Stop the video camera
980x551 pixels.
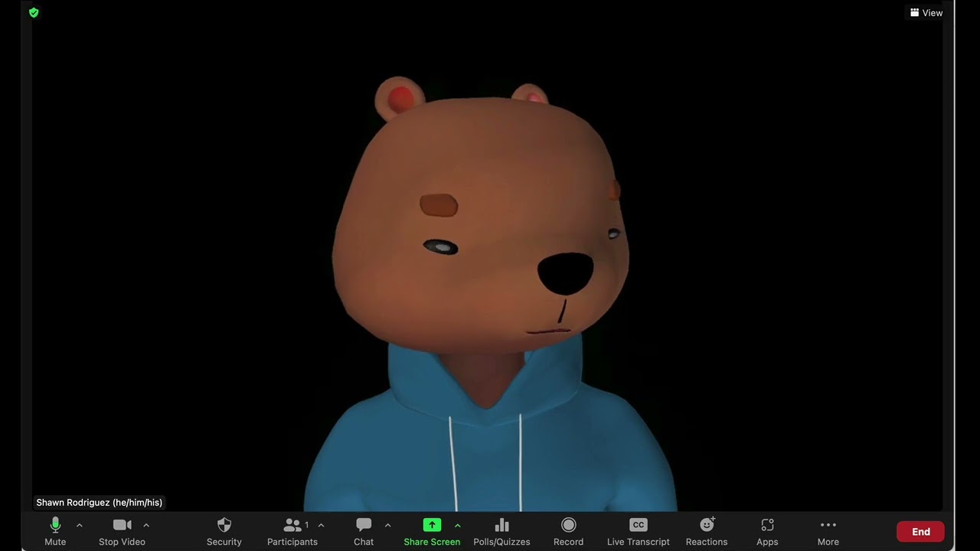click(122, 532)
